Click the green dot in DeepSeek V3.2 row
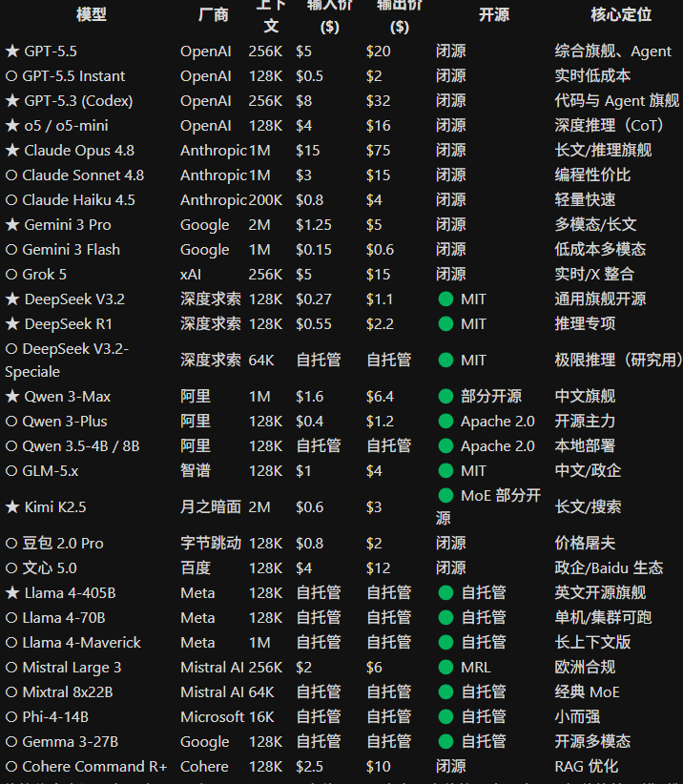683x784 pixels. pos(445,299)
